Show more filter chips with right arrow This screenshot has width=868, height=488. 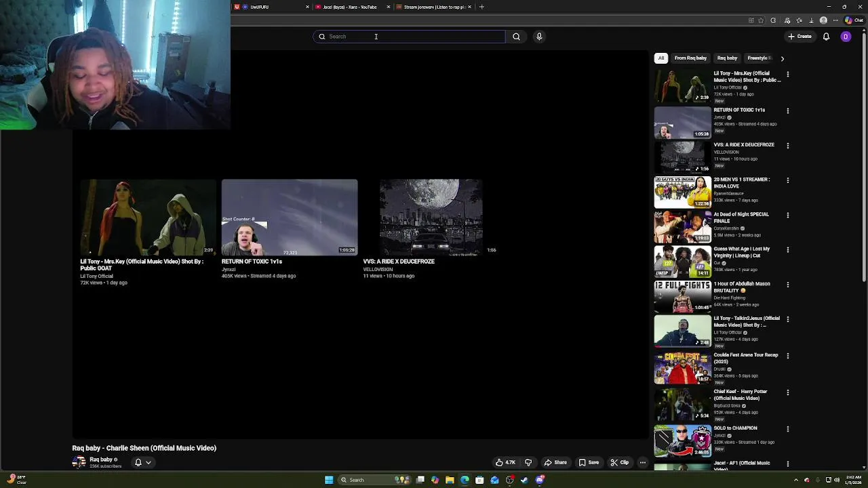click(782, 58)
